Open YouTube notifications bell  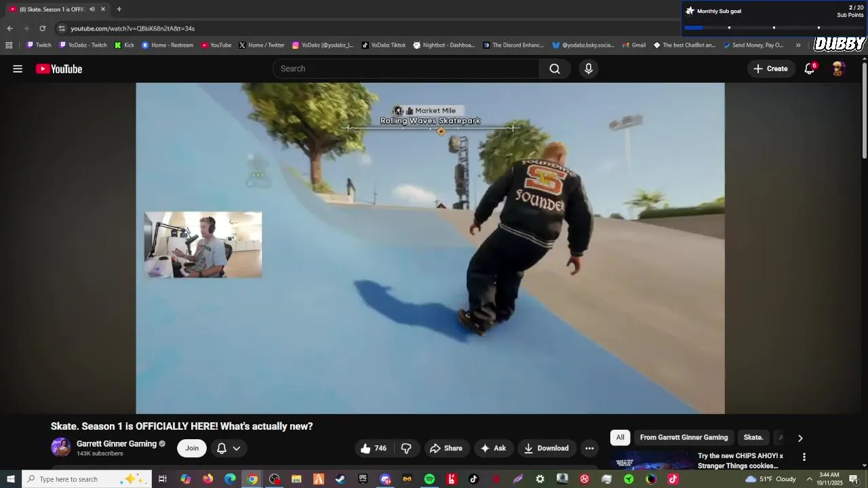coord(810,68)
